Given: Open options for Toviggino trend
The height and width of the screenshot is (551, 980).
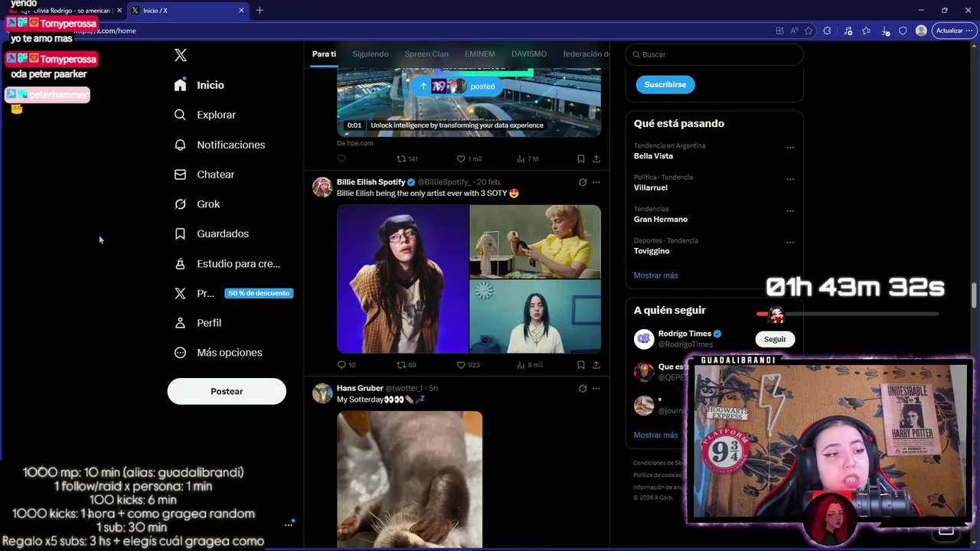Looking at the screenshot, I should (790, 243).
